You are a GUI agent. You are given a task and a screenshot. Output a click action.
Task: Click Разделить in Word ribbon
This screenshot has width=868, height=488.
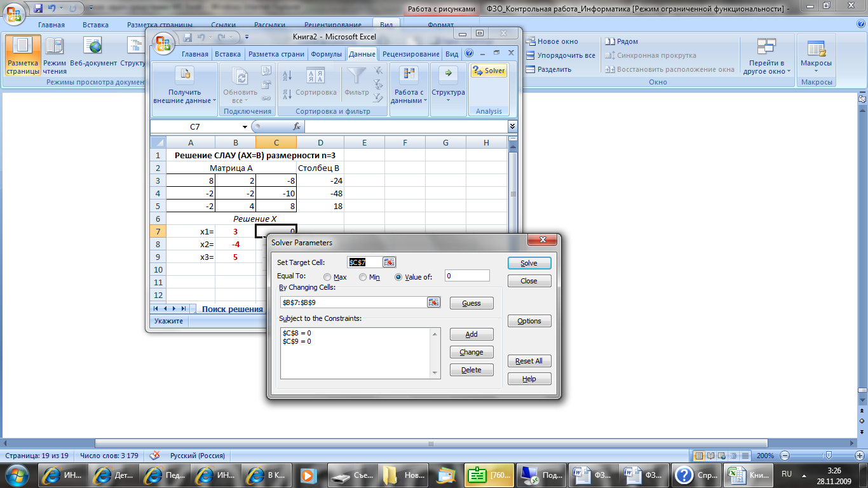pos(548,69)
